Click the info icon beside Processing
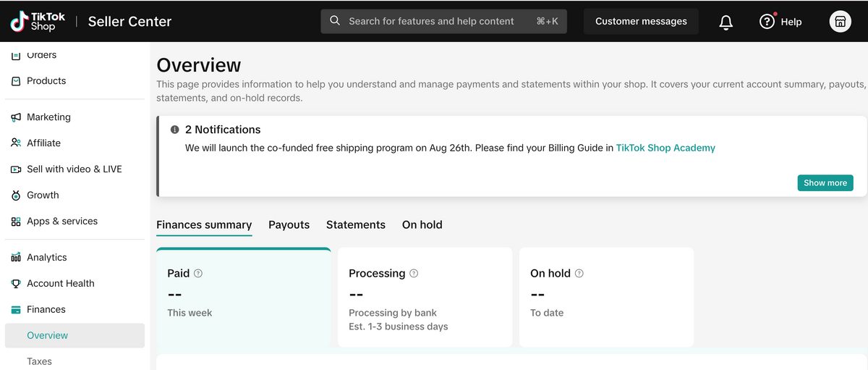This screenshot has width=868, height=370. (x=414, y=274)
